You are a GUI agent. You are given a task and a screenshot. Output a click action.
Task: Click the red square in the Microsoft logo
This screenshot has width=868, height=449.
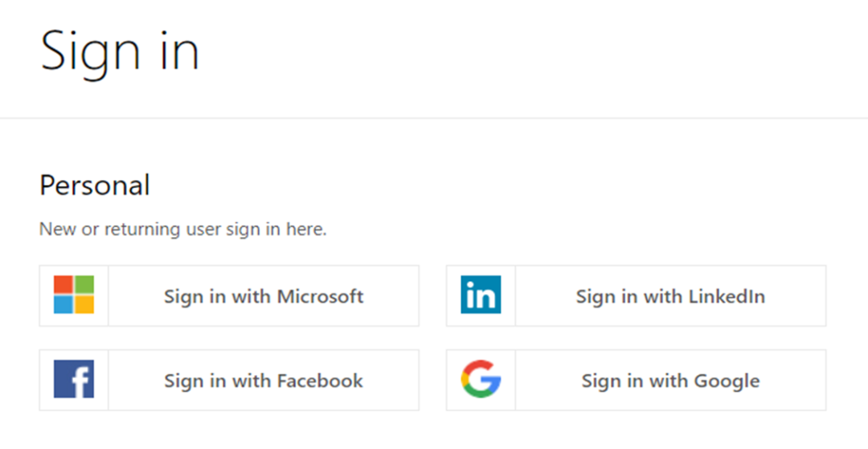point(63,284)
